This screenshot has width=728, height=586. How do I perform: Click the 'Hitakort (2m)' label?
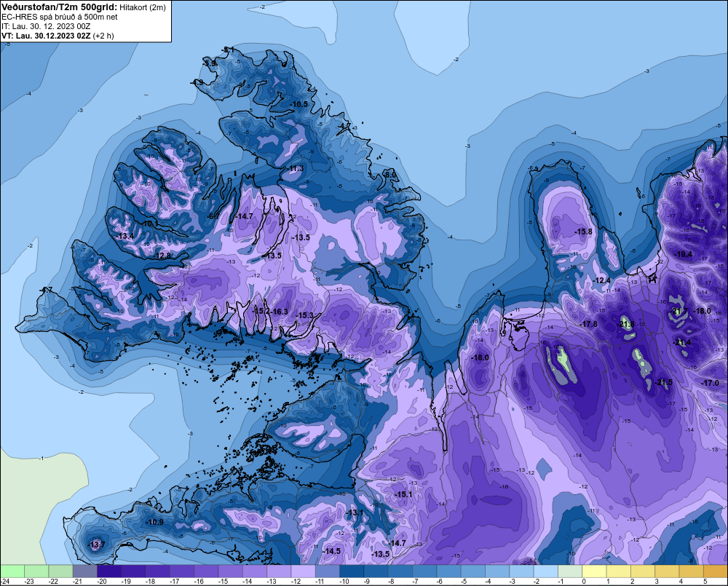143,7
